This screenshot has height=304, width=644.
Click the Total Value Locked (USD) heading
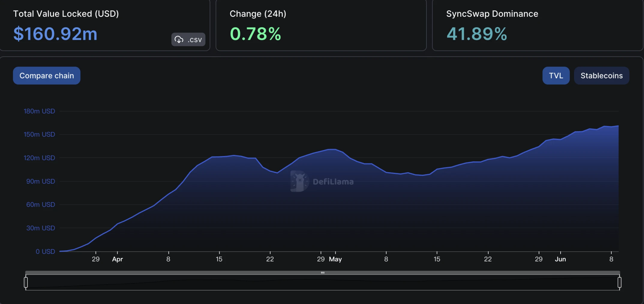[x=66, y=14]
